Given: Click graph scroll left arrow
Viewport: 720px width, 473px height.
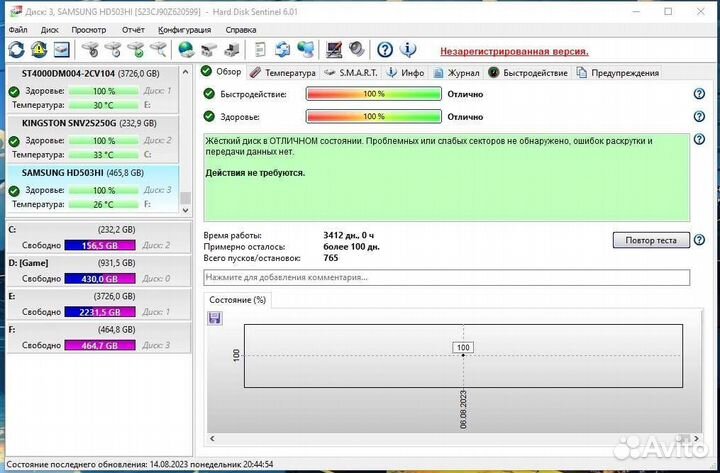Looking at the screenshot, I should pyautogui.click(x=212, y=439).
